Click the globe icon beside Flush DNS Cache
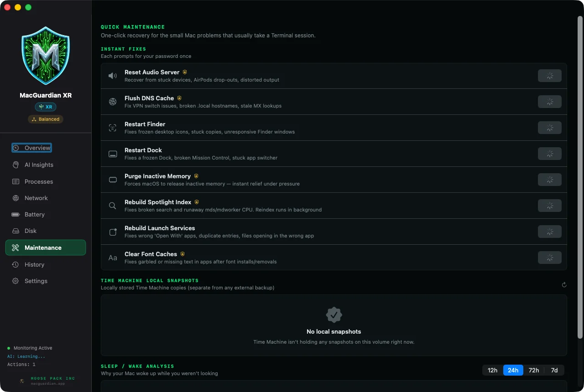584x392 pixels. tap(113, 102)
